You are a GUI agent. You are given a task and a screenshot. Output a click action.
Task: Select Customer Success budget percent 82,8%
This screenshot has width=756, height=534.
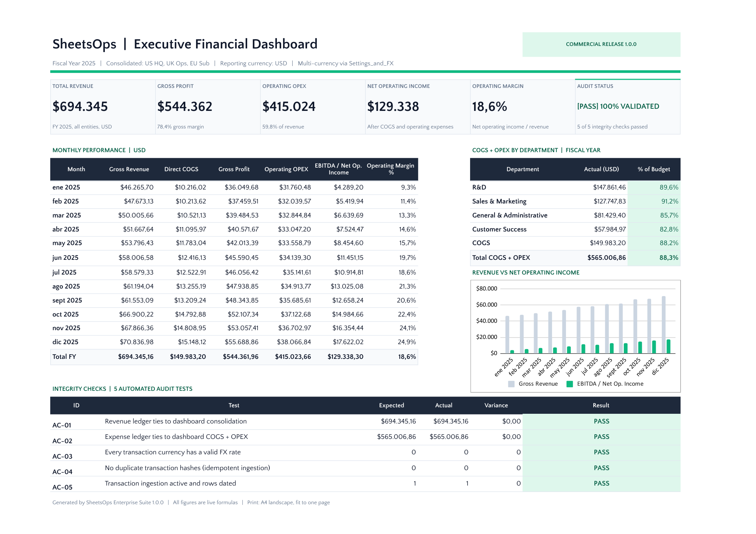pos(669,229)
